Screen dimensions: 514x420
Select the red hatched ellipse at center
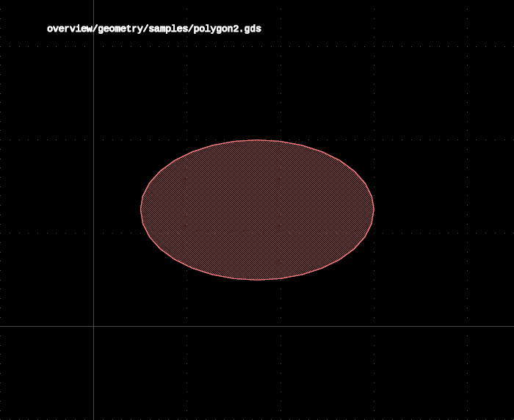[257, 210]
